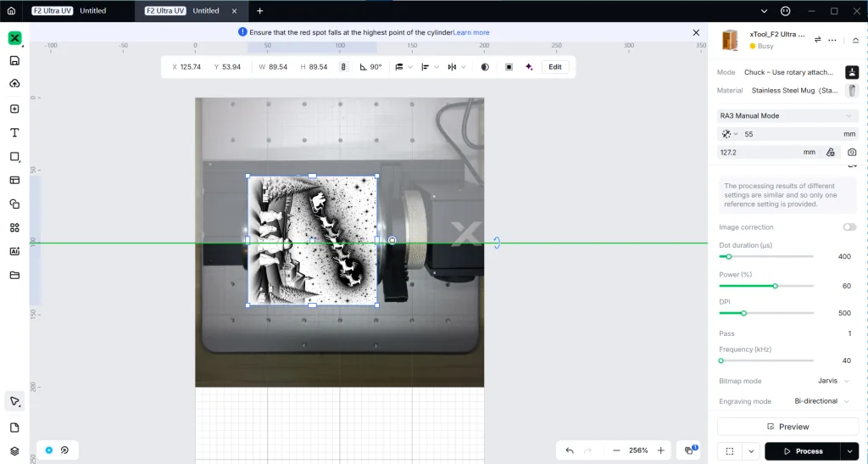
Task: Click the switch device arrows icon
Action: [x=818, y=40]
